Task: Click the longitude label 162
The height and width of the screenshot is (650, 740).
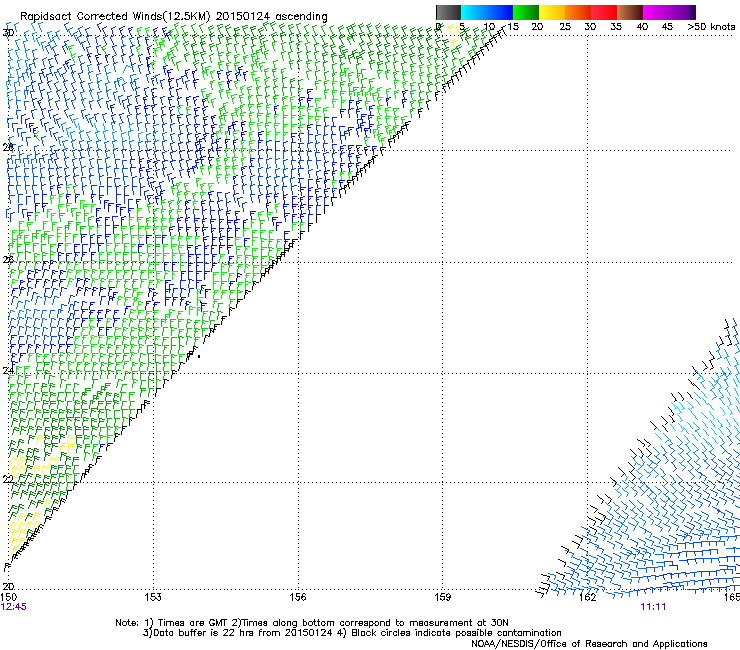Action: 587,597
